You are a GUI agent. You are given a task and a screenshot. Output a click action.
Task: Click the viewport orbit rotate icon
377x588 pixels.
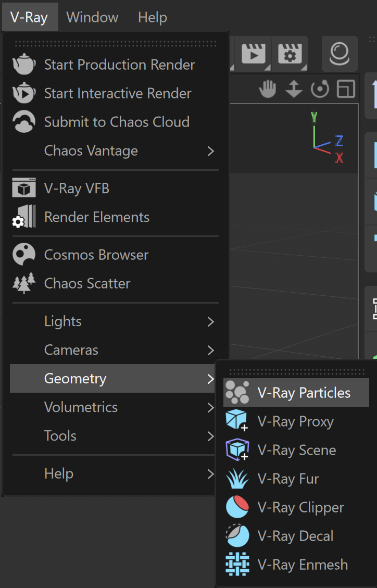(320, 89)
